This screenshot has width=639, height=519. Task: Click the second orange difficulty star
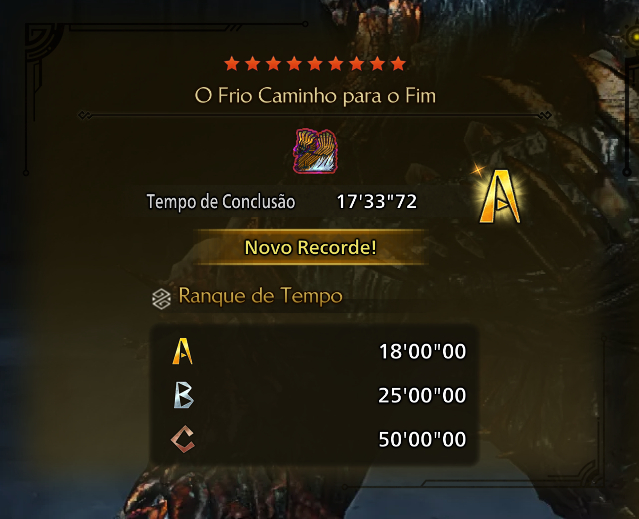253,64
